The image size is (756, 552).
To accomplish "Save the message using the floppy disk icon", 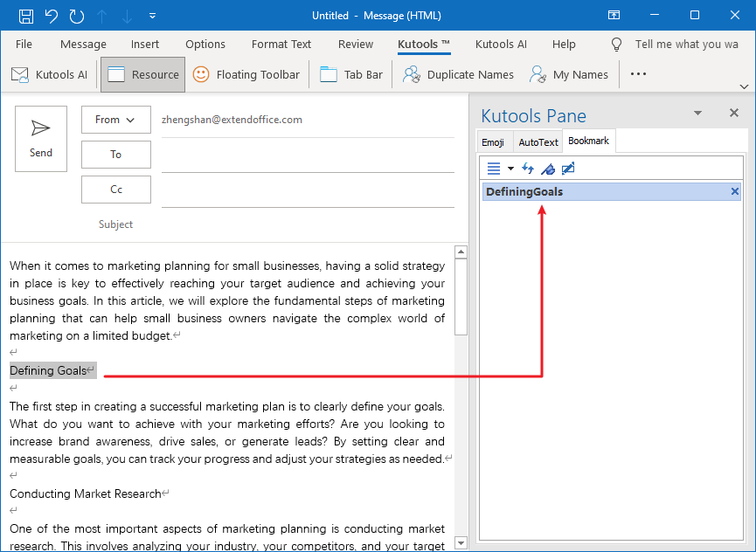I will click(x=26, y=16).
